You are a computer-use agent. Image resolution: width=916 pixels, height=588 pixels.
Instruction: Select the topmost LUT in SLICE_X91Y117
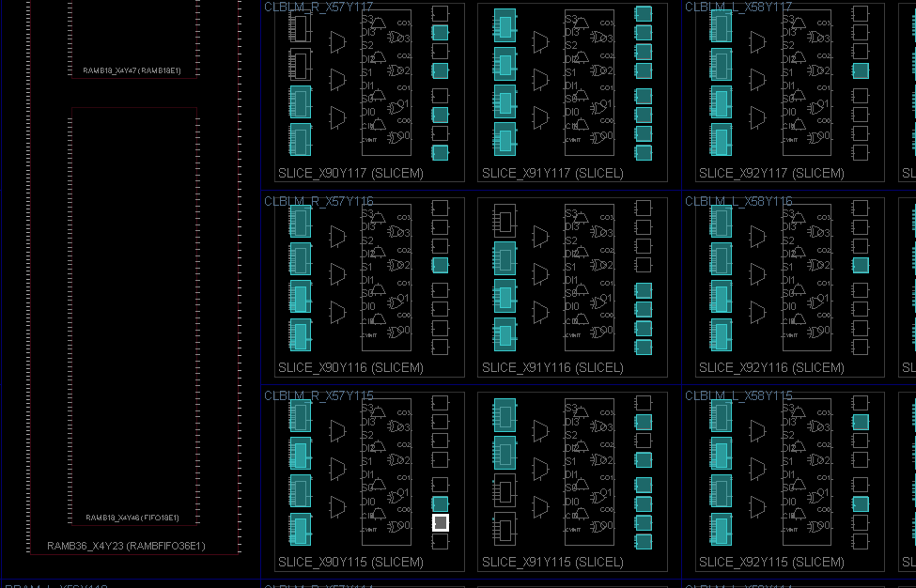pos(505,25)
